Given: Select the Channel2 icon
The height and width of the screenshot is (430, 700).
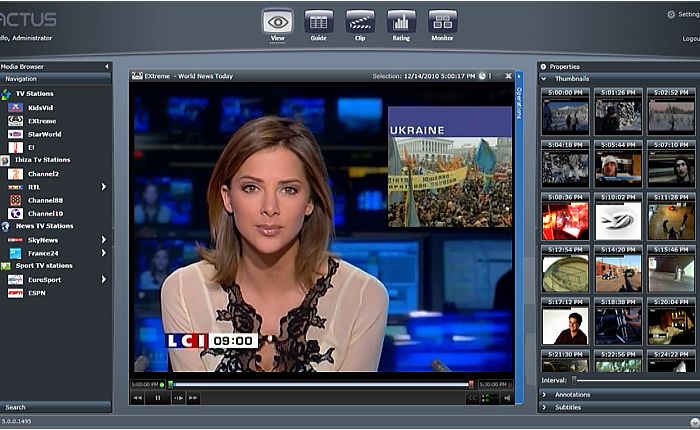Looking at the screenshot, I should click(15, 174).
